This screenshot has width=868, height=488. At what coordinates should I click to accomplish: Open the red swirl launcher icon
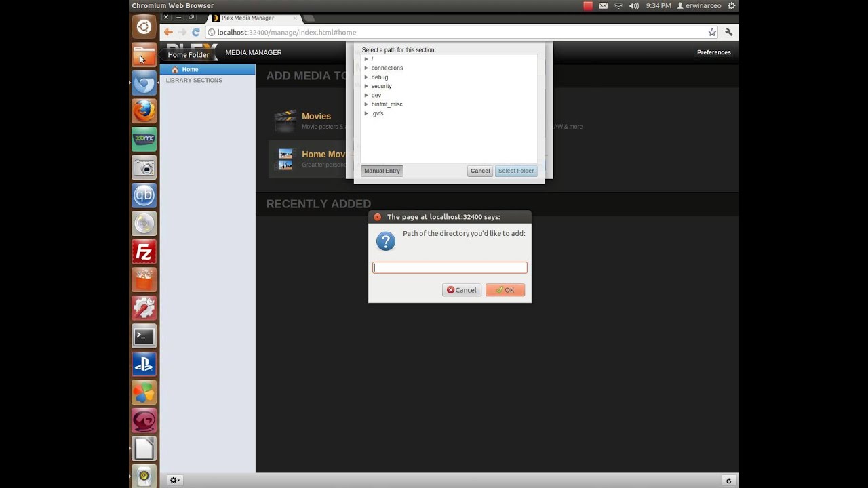point(144,421)
